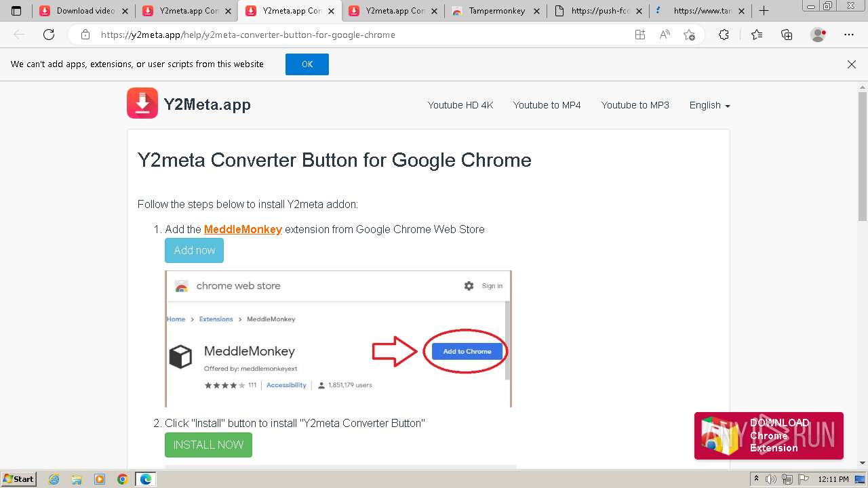Open Youtube to MP3 menu item
This screenshot has width=868, height=488.
coord(635,105)
